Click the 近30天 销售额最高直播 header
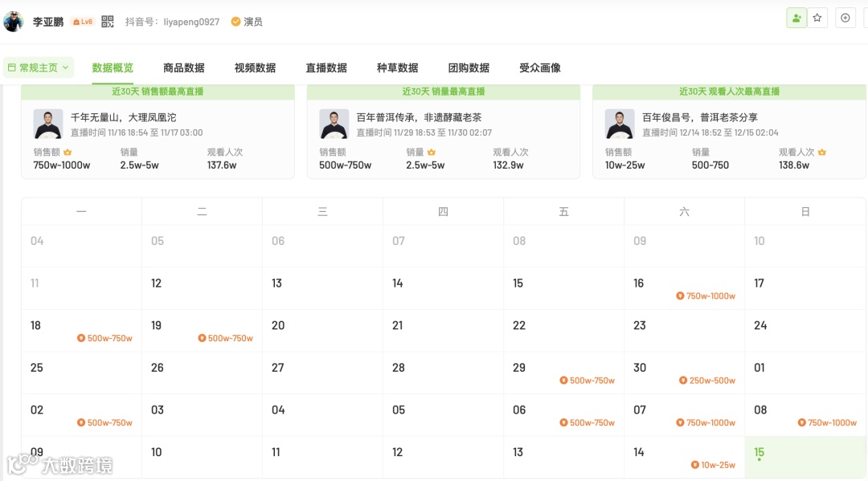Image resolution: width=868 pixels, height=481 pixels. click(x=158, y=92)
